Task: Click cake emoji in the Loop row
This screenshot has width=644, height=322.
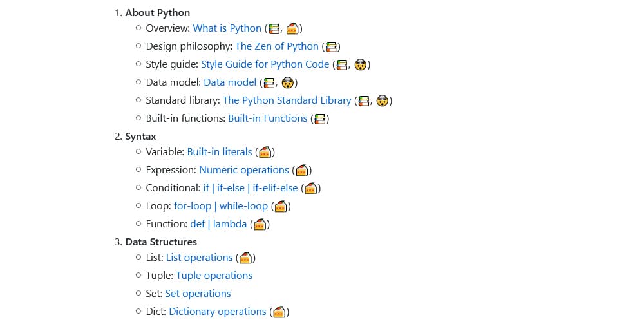Action: click(281, 207)
